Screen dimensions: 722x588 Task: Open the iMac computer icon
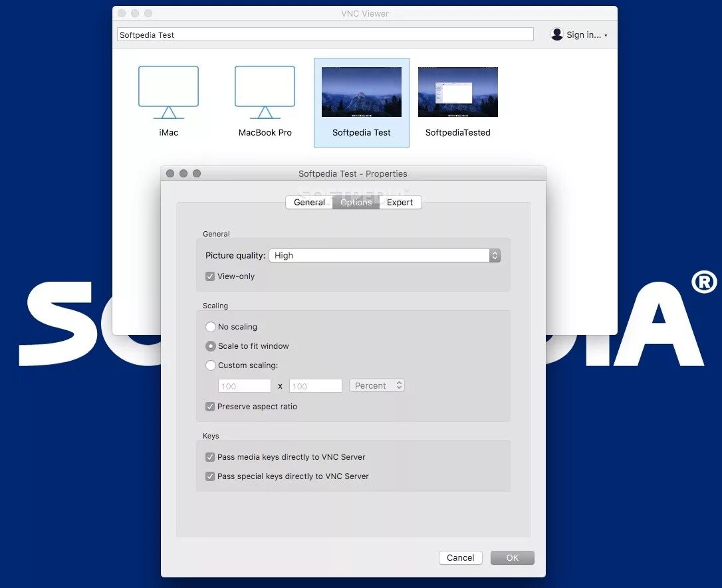point(168,92)
